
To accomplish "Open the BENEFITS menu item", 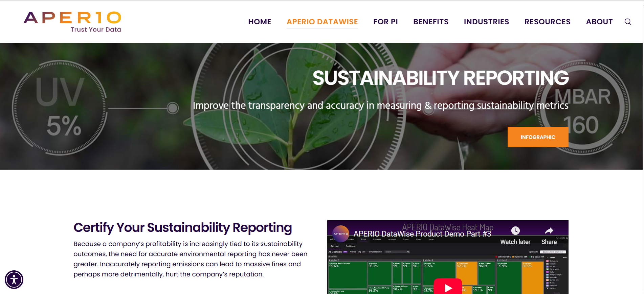I will 431,22.
